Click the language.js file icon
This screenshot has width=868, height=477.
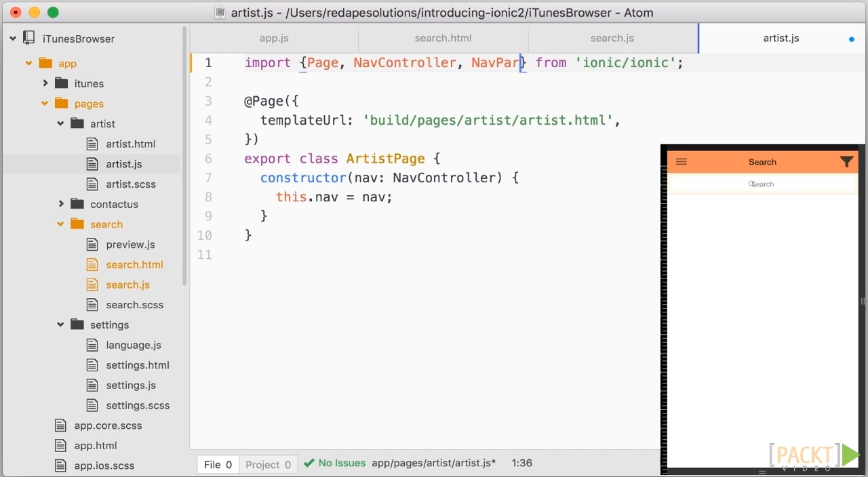[93, 345]
